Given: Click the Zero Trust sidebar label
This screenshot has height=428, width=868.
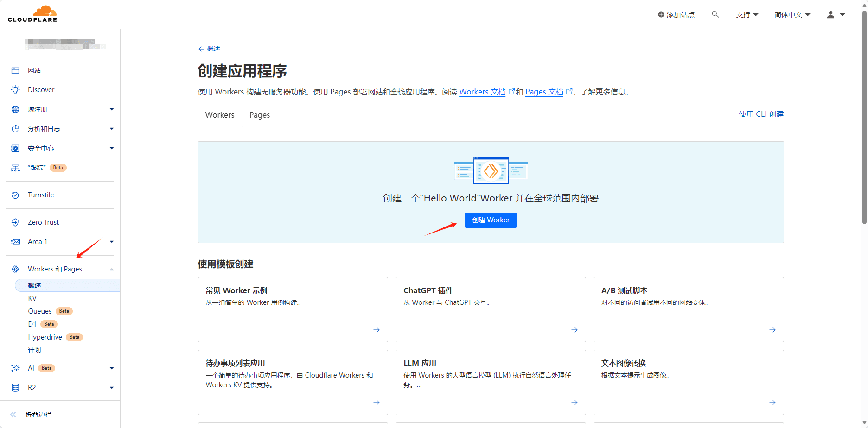Looking at the screenshot, I should tap(44, 222).
